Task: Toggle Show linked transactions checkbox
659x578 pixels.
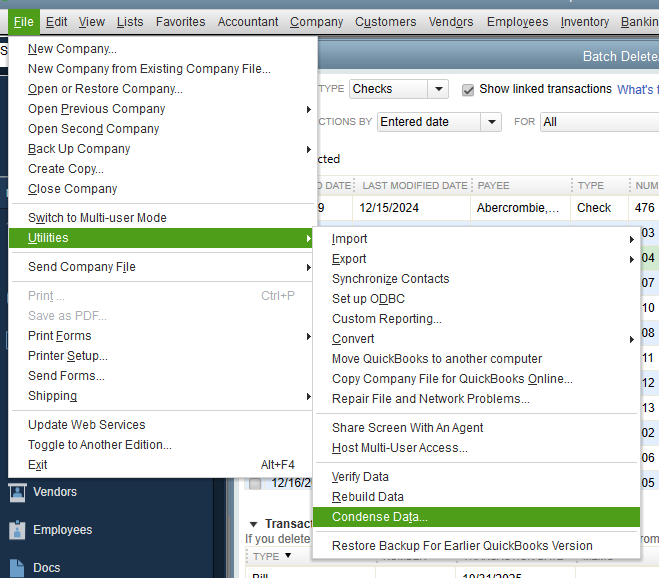Action: tap(468, 90)
